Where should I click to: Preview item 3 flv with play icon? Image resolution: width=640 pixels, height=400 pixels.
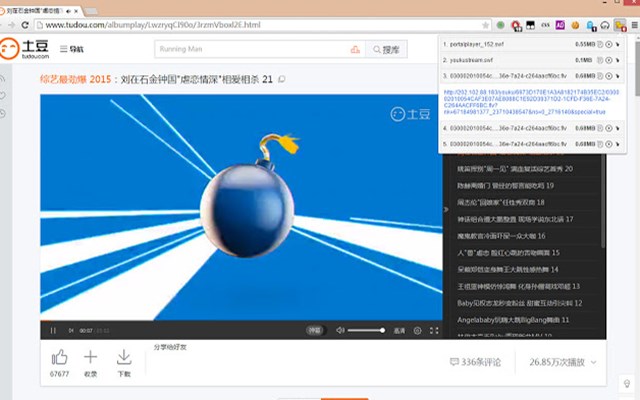609,76
